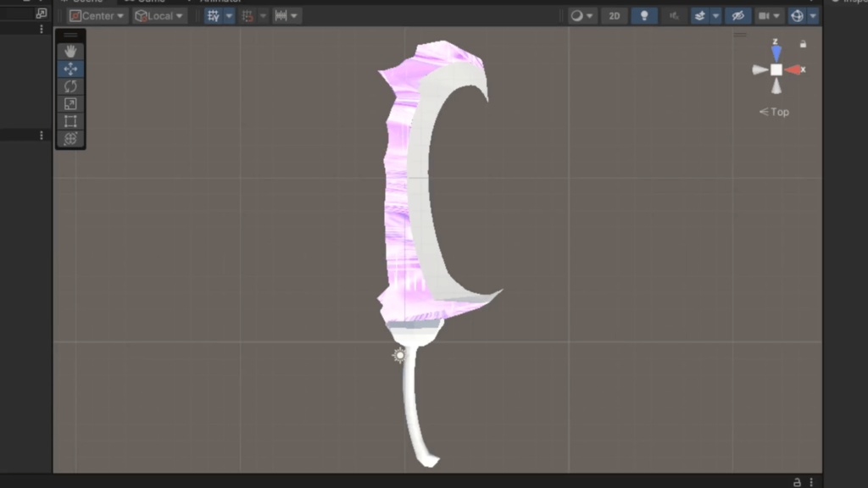This screenshot has height=488, width=868.
Task: Click the blue Z axis cone
Action: tap(776, 53)
